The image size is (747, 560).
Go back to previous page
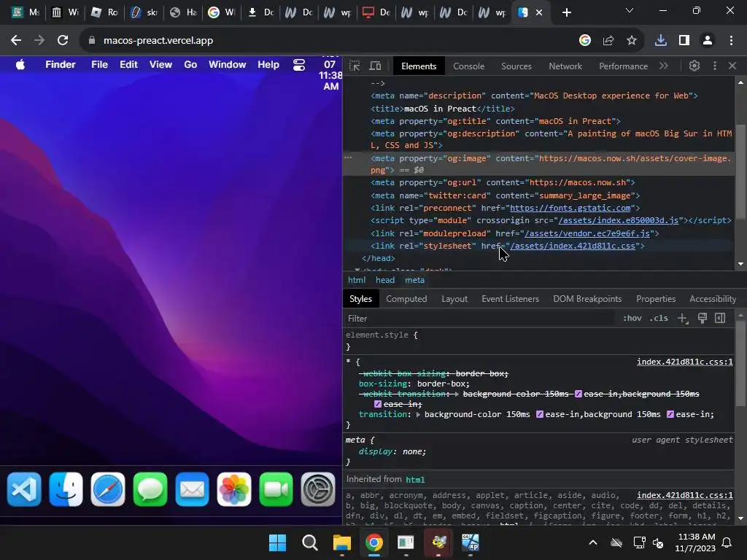[16, 41]
